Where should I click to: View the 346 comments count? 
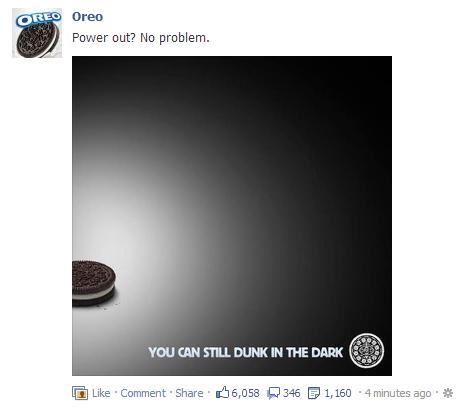tap(292, 393)
